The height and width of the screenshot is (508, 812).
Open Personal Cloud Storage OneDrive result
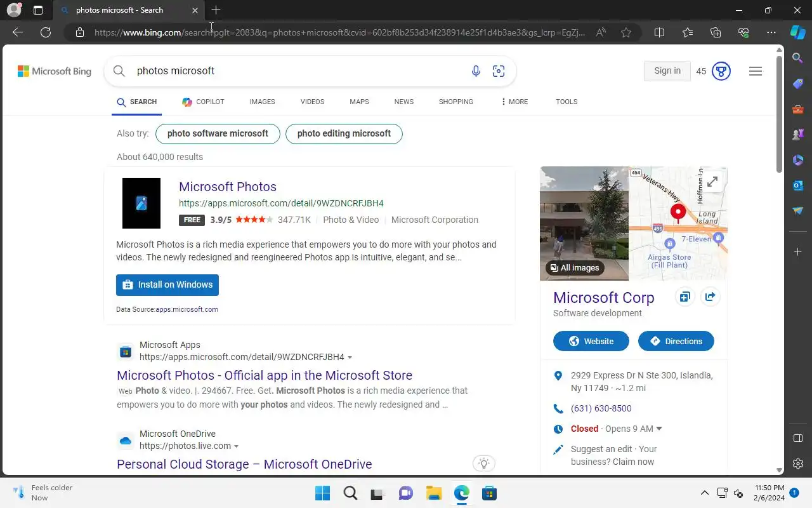click(244, 464)
